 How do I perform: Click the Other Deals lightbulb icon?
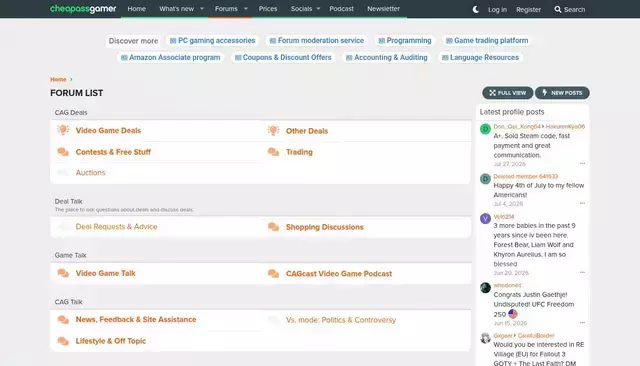coord(273,131)
